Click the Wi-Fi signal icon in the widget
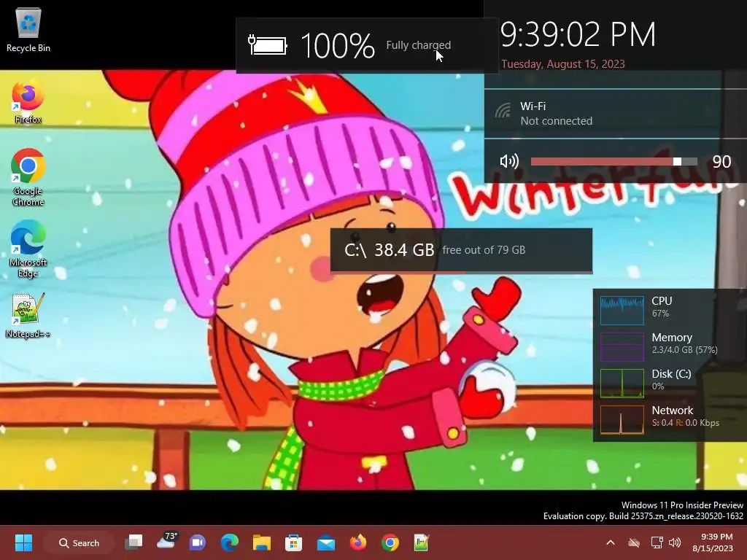This screenshot has height=560, width=747. point(503,111)
